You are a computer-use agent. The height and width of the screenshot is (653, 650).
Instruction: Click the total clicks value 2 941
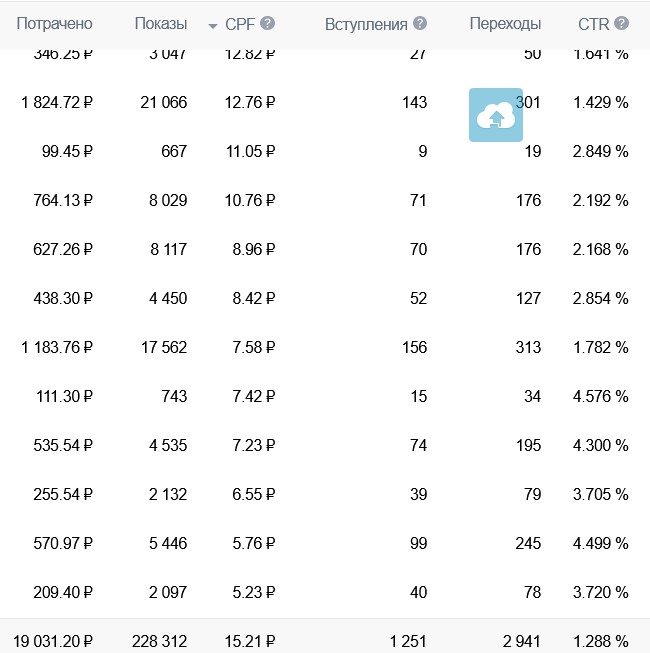(x=521, y=641)
